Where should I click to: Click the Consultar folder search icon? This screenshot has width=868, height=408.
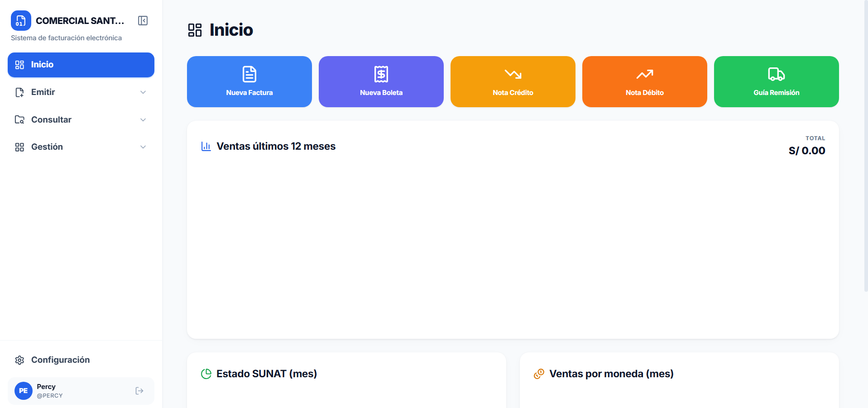19,120
